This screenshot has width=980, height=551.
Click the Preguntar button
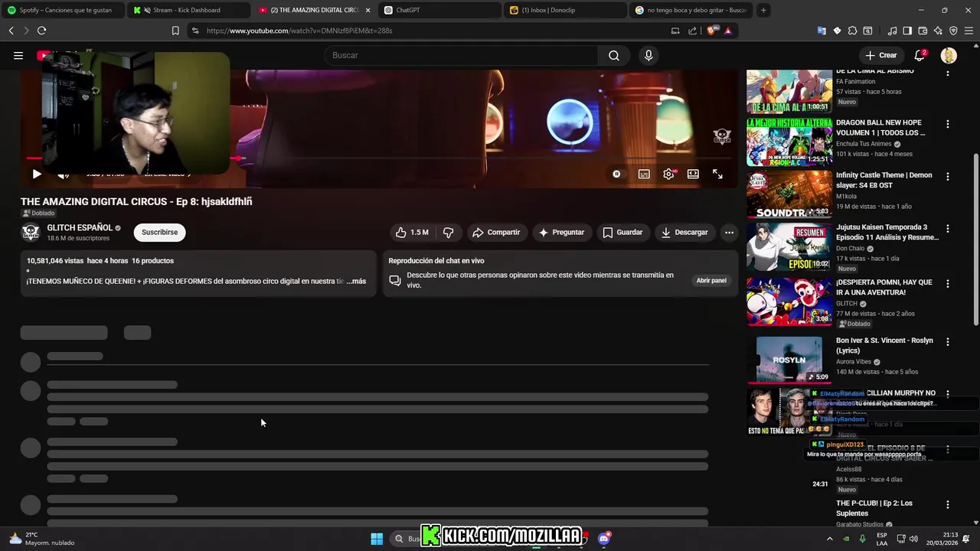tap(561, 232)
